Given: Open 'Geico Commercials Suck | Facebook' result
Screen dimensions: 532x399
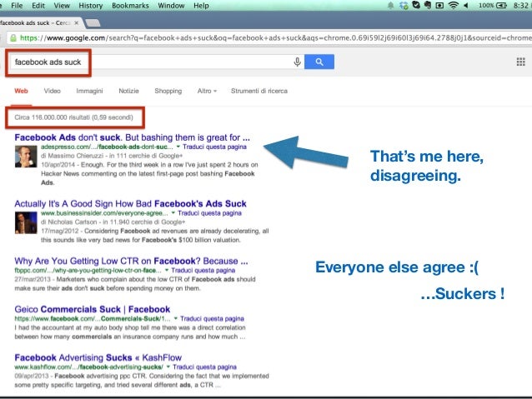Looking at the screenshot, I should click(x=93, y=309).
